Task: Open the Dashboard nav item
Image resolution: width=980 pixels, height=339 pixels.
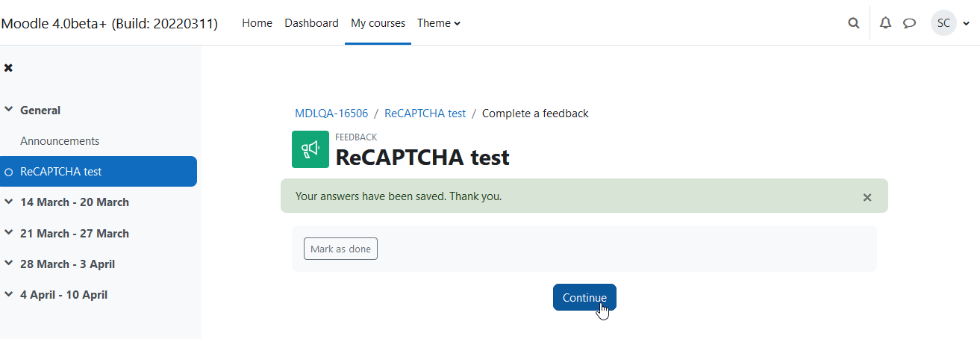Action: 311,23
